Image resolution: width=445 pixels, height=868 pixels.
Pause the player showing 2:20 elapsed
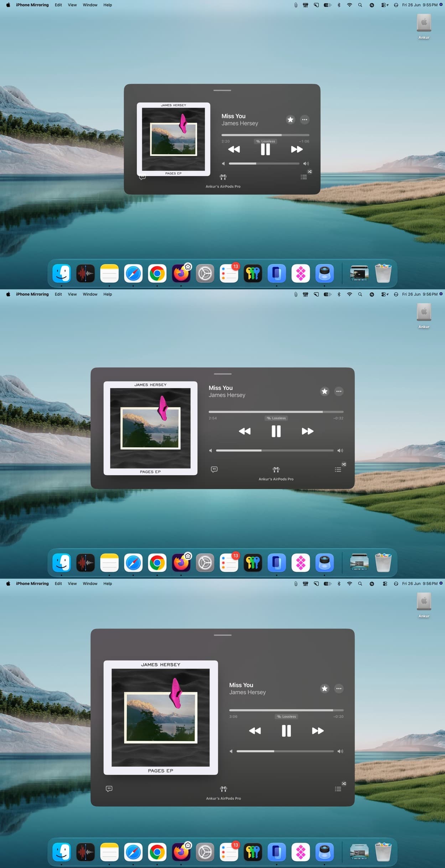pyautogui.click(x=265, y=149)
